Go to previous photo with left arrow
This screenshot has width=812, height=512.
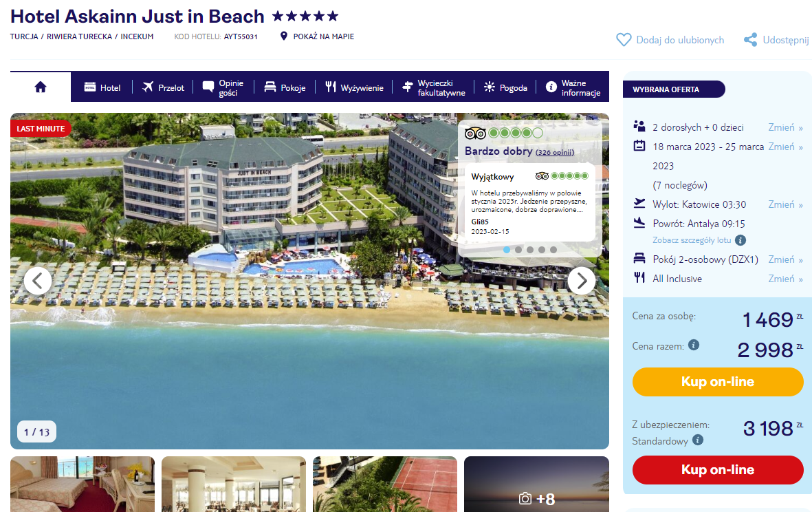38,281
